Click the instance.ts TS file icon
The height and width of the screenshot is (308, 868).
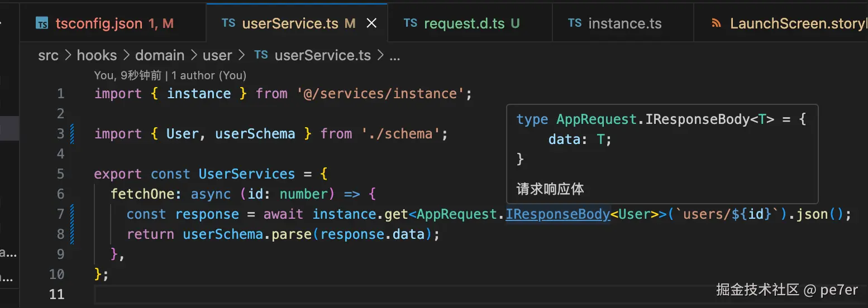(x=575, y=23)
